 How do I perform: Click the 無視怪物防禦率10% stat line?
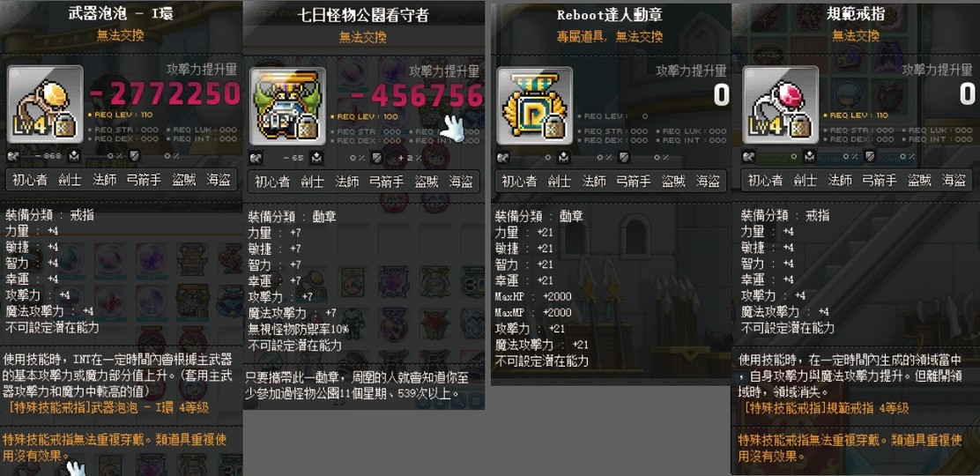click(x=299, y=330)
